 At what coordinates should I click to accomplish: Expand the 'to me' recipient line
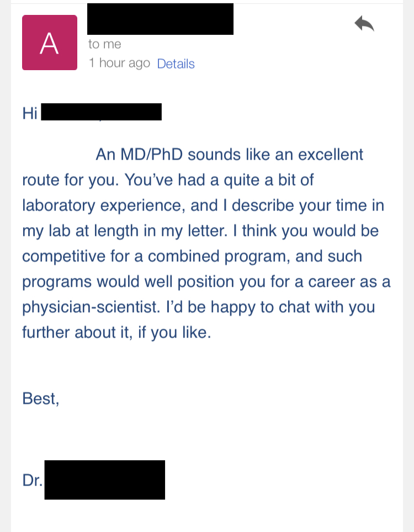(105, 44)
